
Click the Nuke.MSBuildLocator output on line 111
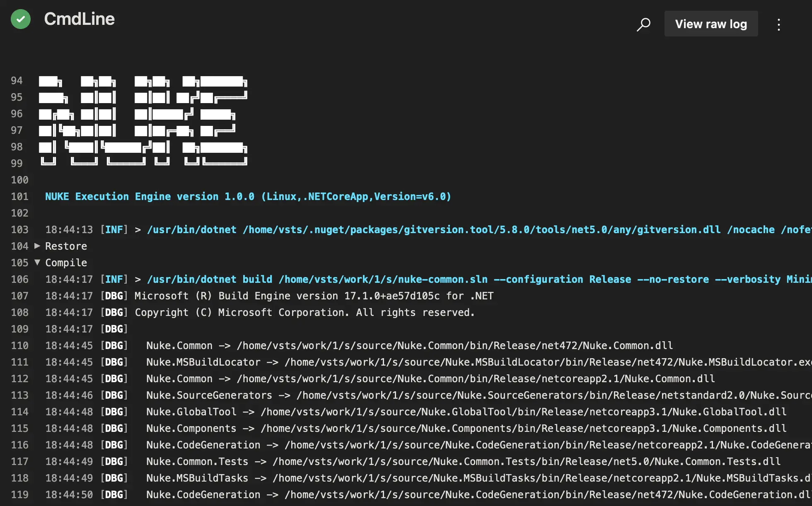479,362
